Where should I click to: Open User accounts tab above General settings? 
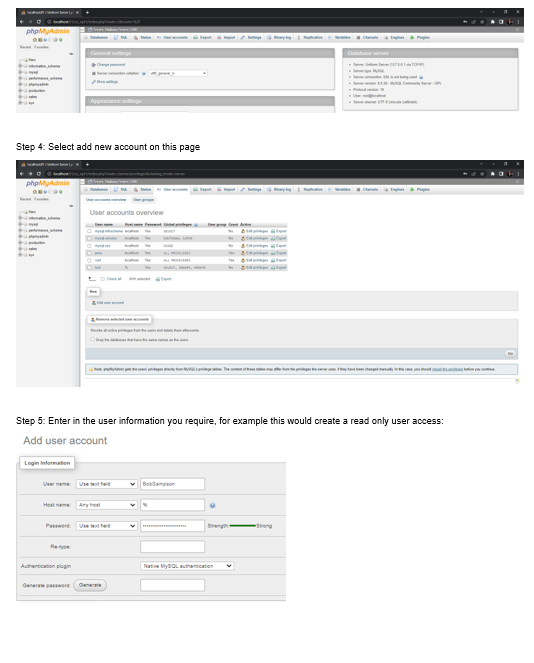pos(172,37)
